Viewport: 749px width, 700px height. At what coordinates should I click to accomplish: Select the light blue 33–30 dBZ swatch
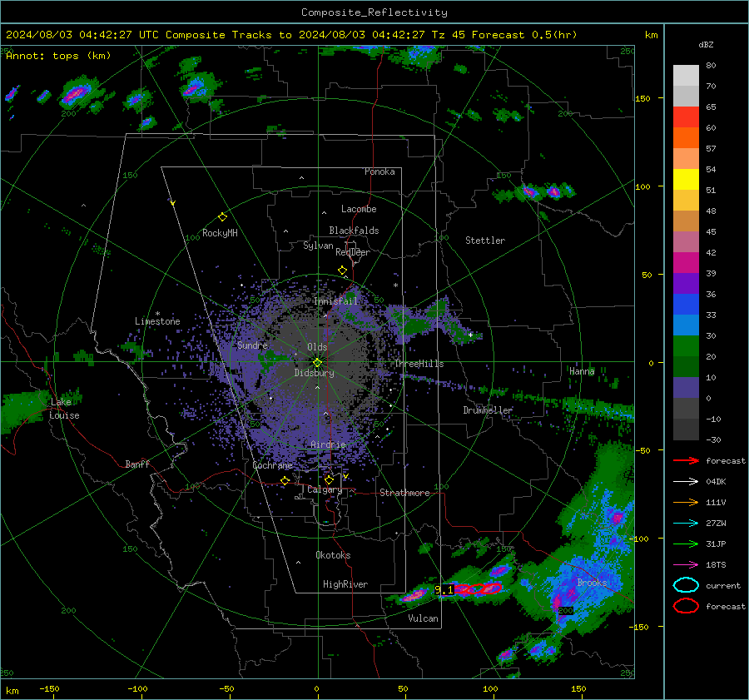click(686, 325)
